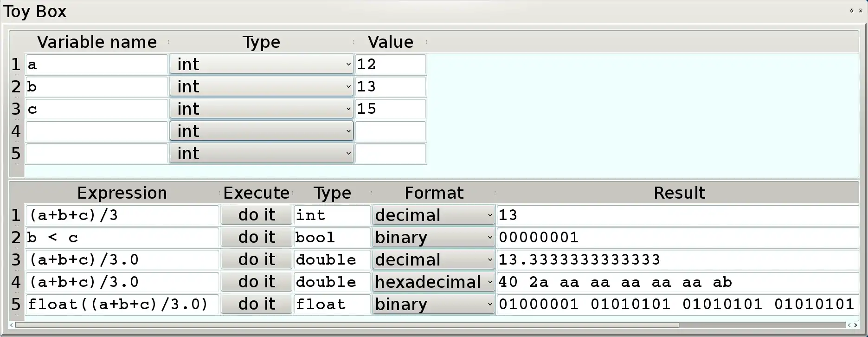This screenshot has height=337, width=868.
Task: Click the float panel diamond icon in the title bar
Action: pos(852,11)
